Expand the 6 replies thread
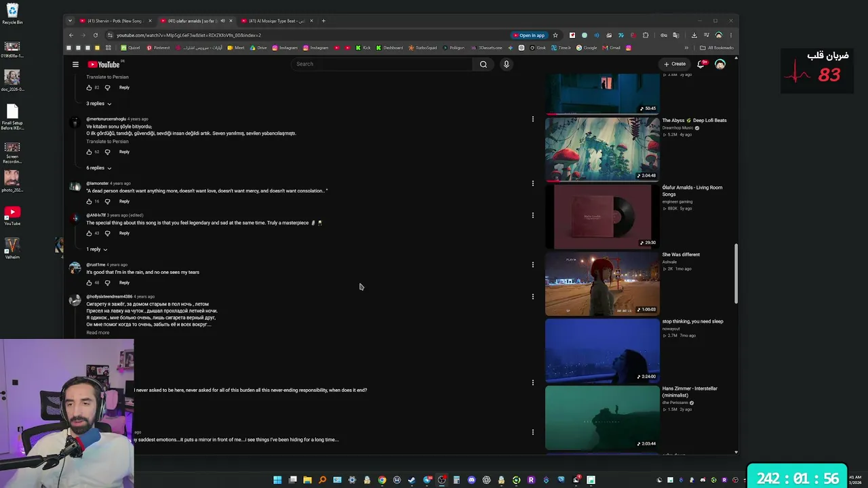This screenshot has height=488, width=868. click(98, 168)
